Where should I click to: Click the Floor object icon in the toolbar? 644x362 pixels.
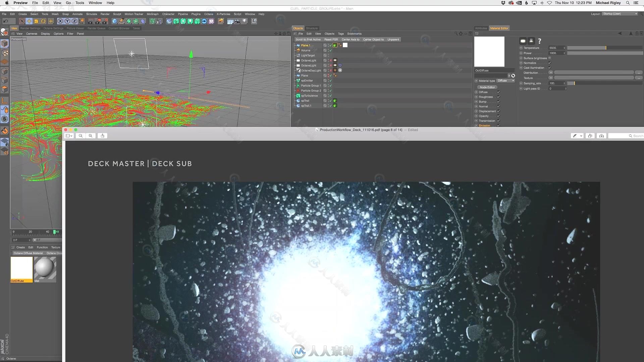coord(230,21)
